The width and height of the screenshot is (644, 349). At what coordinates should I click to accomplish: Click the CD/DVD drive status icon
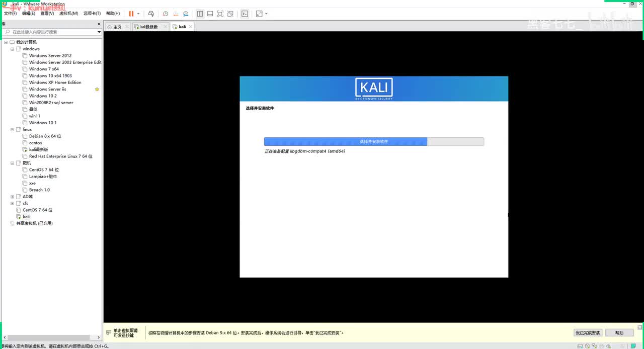[587, 346]
